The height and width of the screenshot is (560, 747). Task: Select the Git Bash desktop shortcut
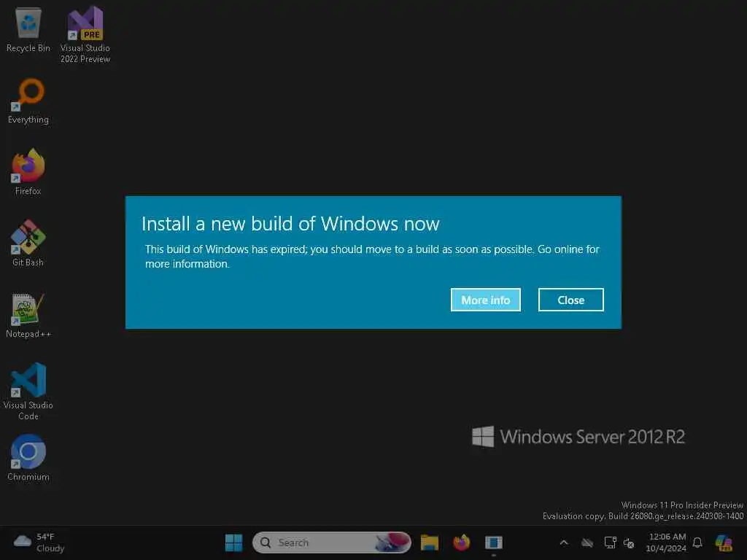[x=28, y=244]
